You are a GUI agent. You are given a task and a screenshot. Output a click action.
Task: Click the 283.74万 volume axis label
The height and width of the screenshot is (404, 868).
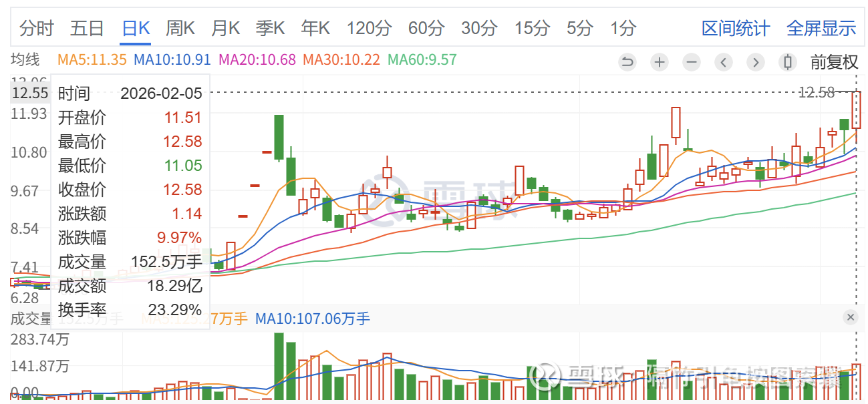(40, 339)
